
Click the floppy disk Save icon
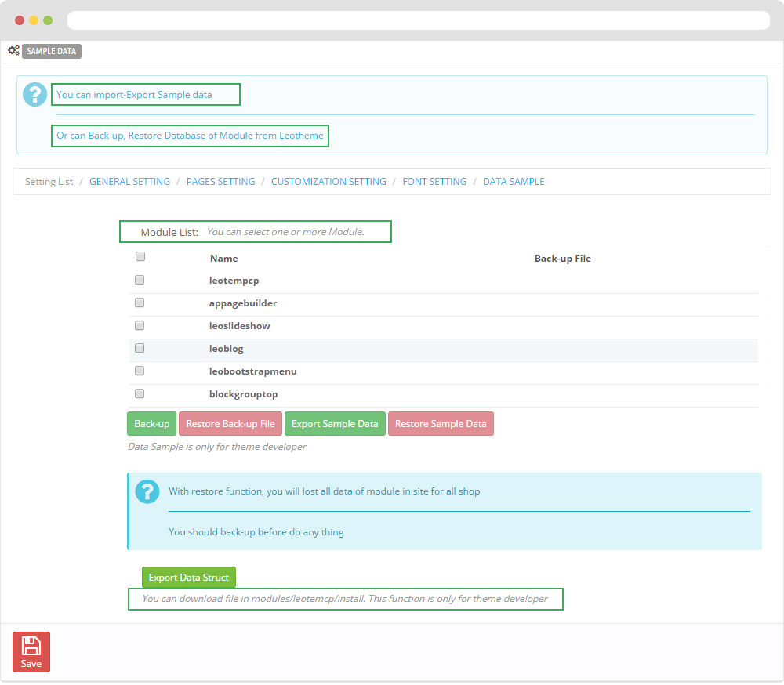31,646
